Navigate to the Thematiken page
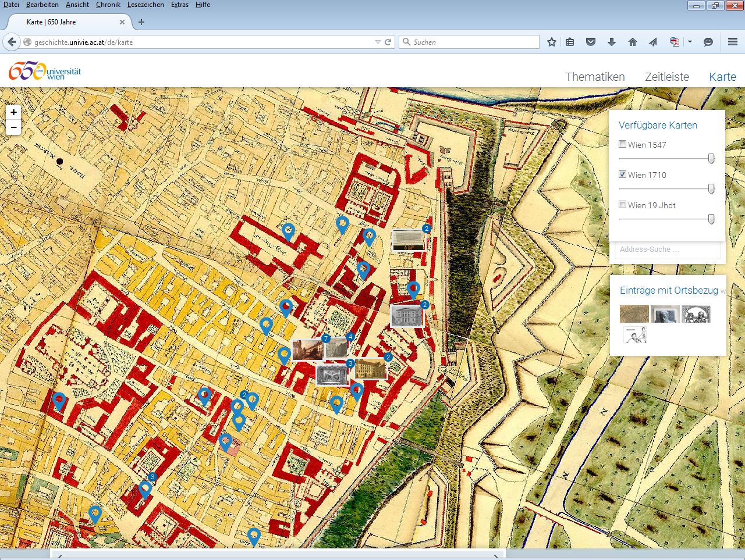Viewport: 745px width, 560px height. (x=595, y=77)
